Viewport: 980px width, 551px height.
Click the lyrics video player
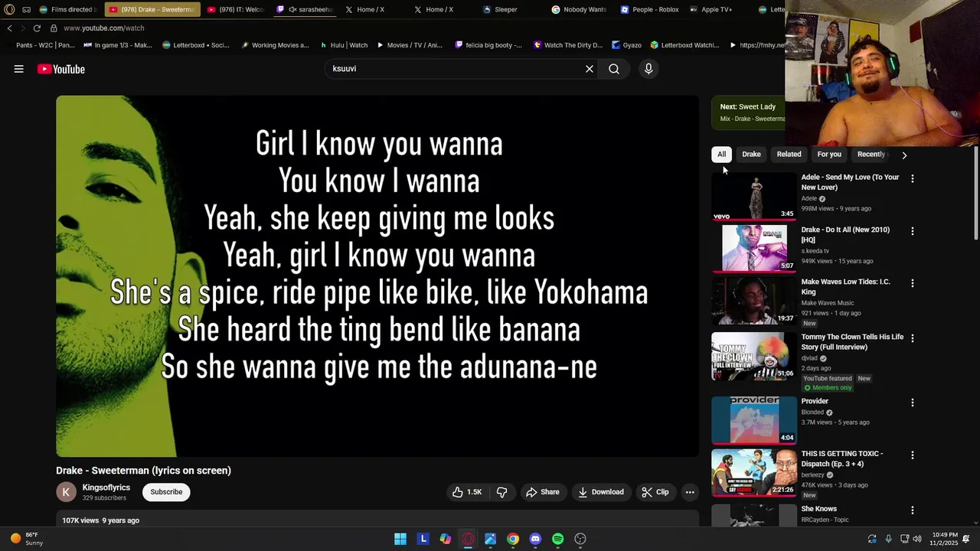[x=377, y=276]
